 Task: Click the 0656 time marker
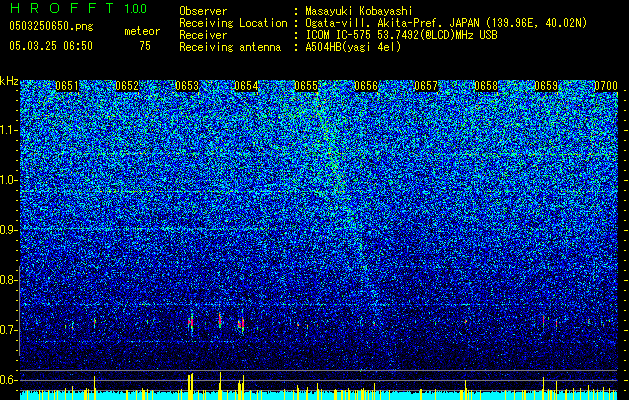(366, 86)
